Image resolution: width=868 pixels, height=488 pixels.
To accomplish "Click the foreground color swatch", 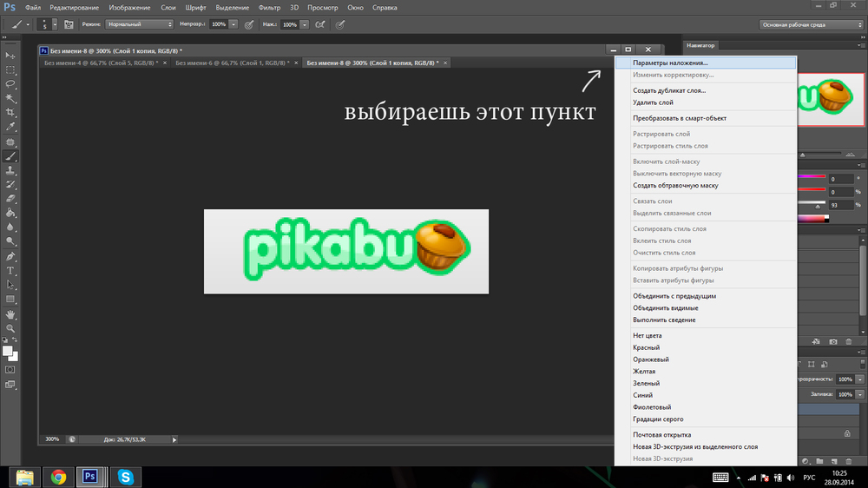I will (x=8, y=351).
